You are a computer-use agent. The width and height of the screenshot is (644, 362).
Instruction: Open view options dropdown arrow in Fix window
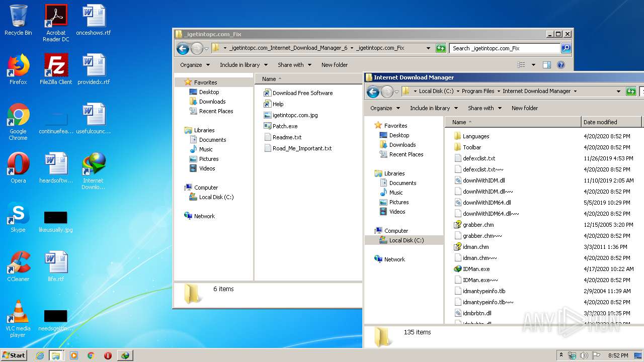[x=533, y=65]
